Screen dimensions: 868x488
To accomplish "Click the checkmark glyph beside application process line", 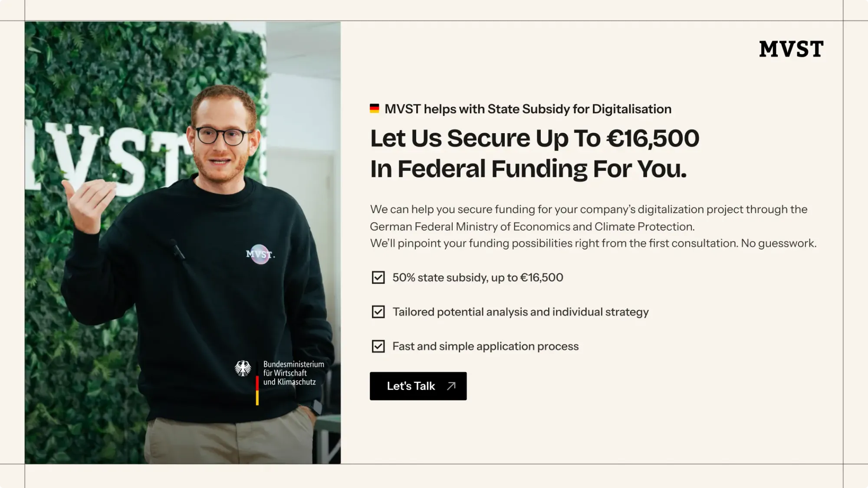I will tap(378, 346).
